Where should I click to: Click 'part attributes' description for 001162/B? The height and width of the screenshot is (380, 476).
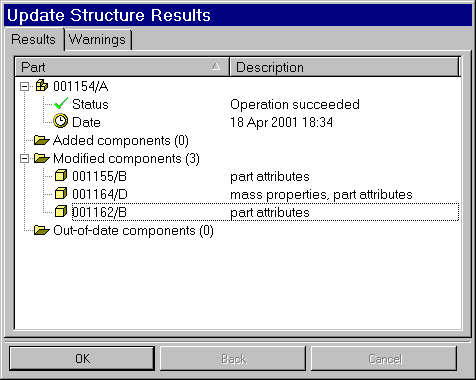pyautogui.click(x=270, y=212)
